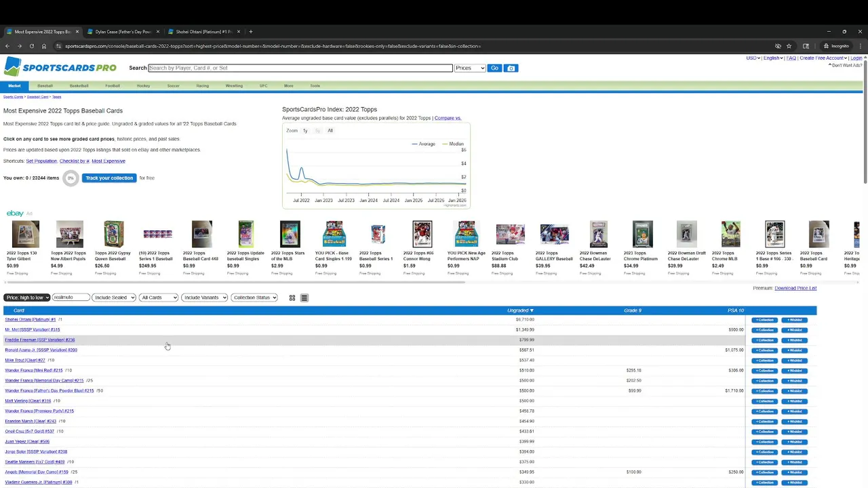868x488 pixels.
Task: Open Topps Stadium Club eBay thumbnail
Action: [510, 234]
